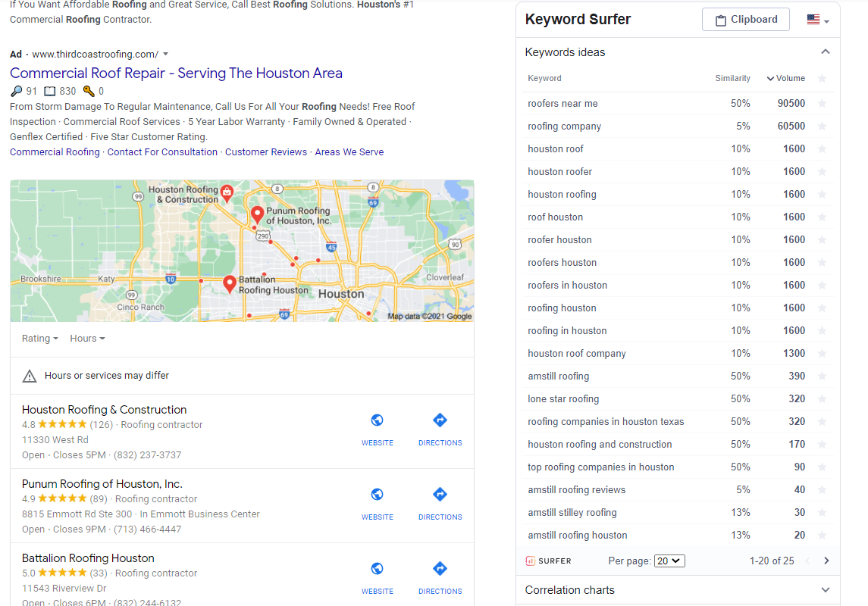Open Battalion Roofing Houston listing
The width and height of the screenshot is (868, 606).
(88, 558)
